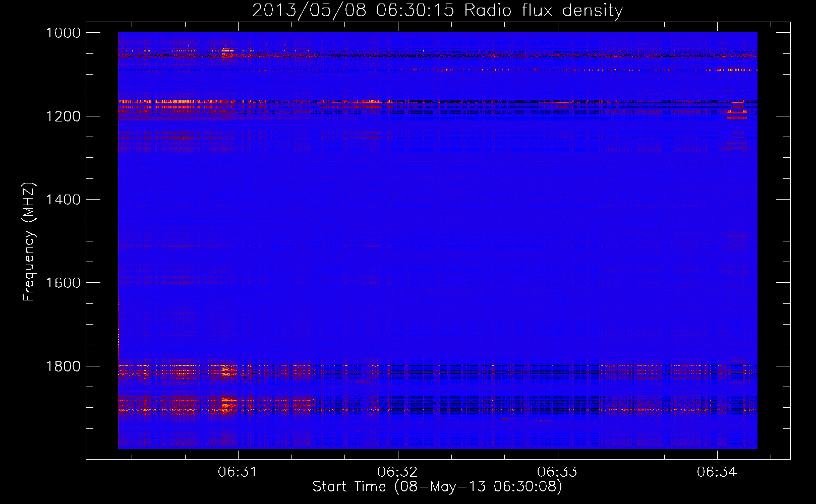Click the 06:32 time tick label
This screenshot has width=816, height=504.
coord(397,472)
